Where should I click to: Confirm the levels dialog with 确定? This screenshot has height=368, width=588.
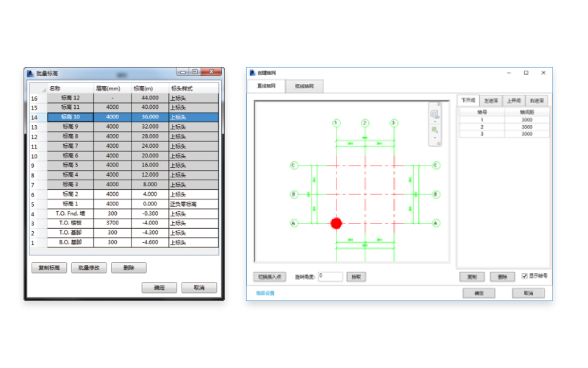(x=159, y=288)
